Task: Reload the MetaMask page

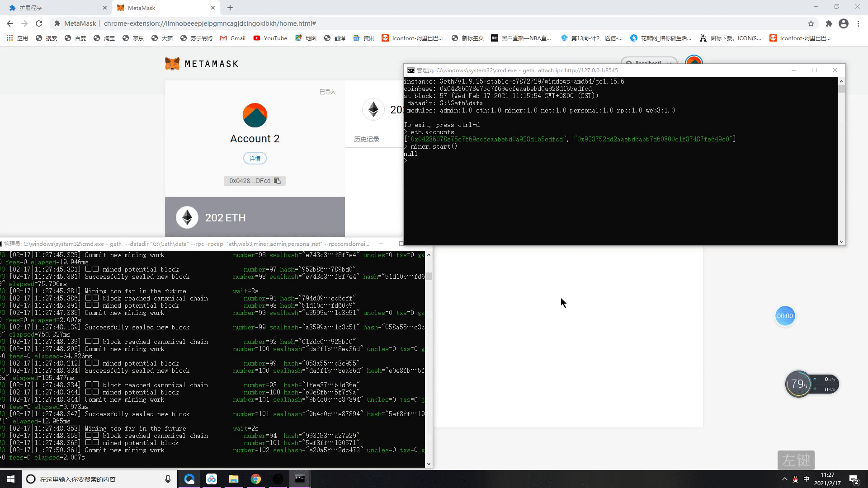Action: click(39, 23)
